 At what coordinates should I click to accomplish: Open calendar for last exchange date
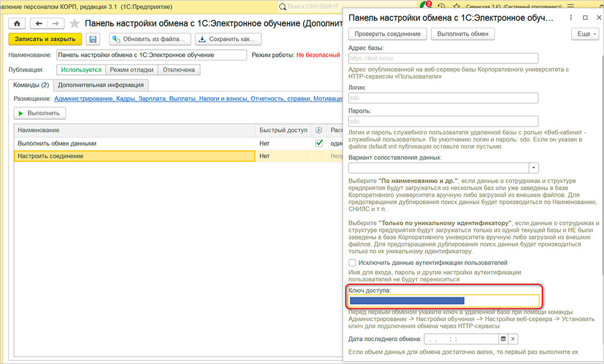[503, 339]
